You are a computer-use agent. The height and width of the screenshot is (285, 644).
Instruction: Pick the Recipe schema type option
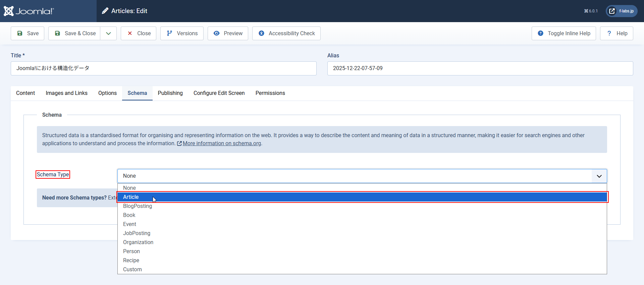click(131, 261)
